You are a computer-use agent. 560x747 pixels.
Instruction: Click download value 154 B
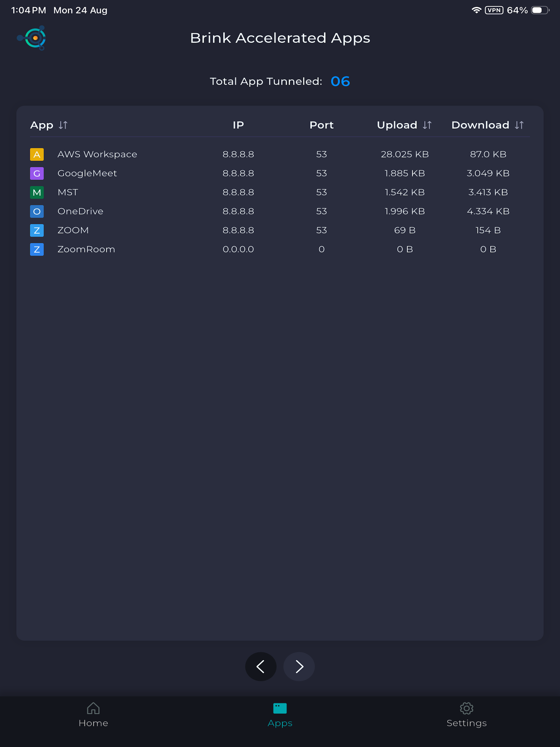pyautogui.click(x=488, y=230)
